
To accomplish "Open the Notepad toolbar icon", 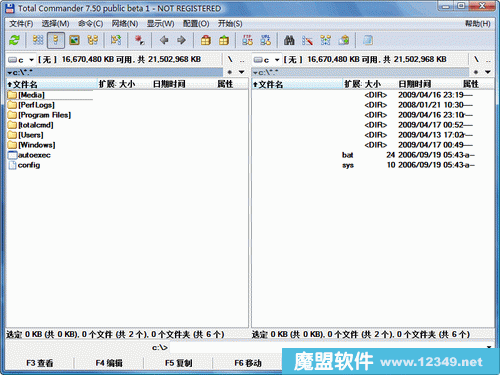I will coord(367,40).
